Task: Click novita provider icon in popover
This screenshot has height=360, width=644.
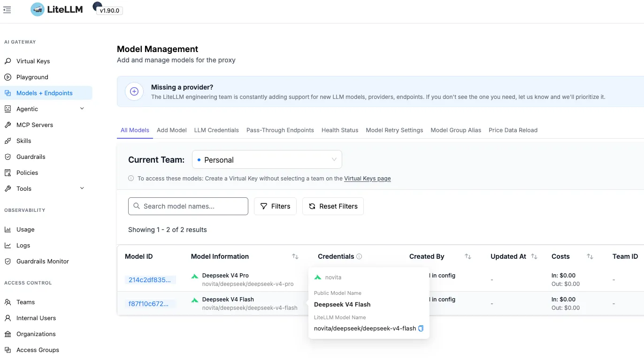Action: [x=318, y=277]
